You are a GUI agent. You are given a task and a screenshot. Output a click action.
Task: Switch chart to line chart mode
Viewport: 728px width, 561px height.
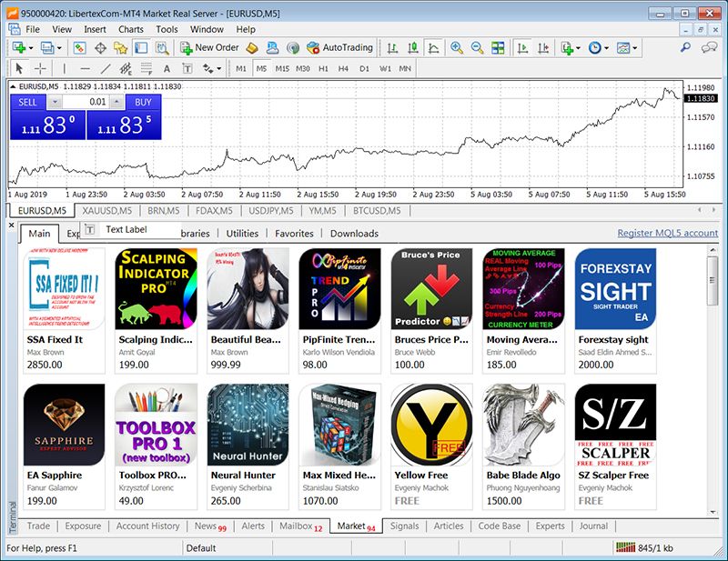434,48
